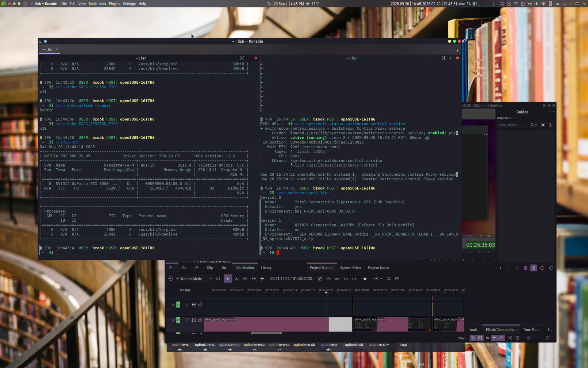588x368 pixels.
Task: Adjust the timeline zoom slider
Action: point(529,338)
